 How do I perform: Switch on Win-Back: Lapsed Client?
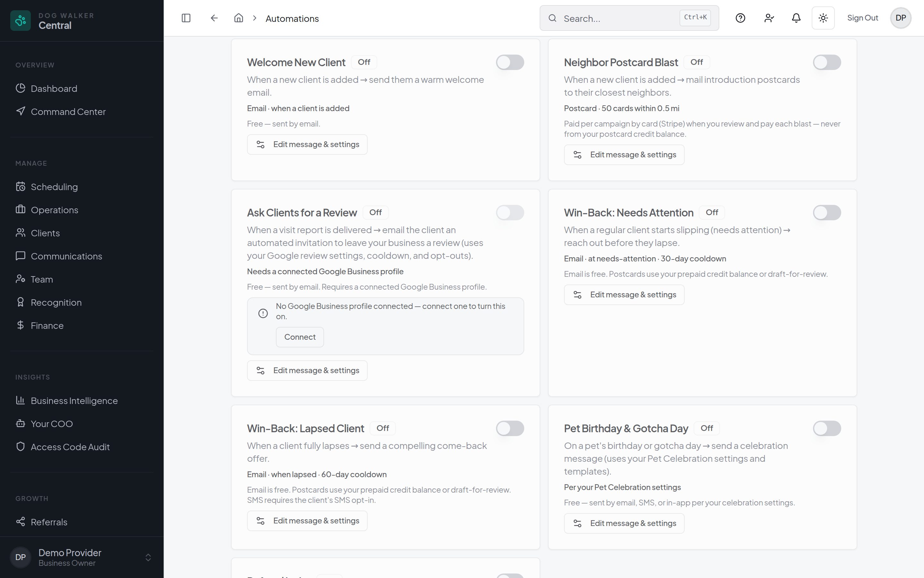pos(510,429)
